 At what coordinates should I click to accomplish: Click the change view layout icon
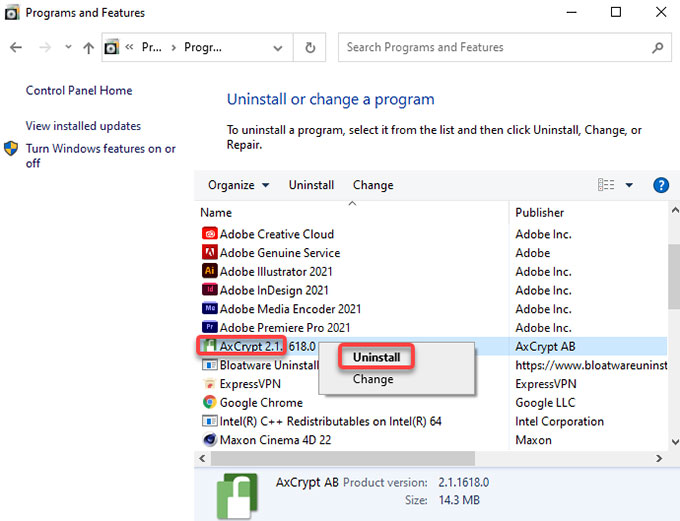point(606,185)
